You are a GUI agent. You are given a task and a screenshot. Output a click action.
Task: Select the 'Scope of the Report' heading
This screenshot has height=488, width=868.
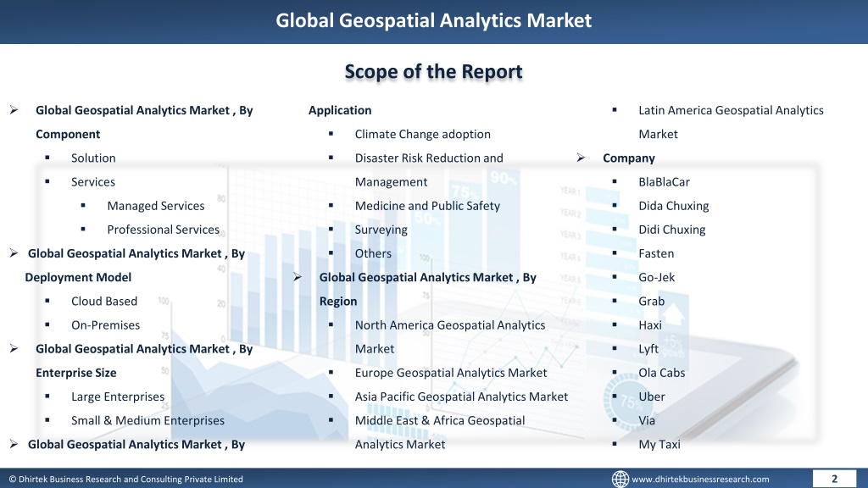433,71
